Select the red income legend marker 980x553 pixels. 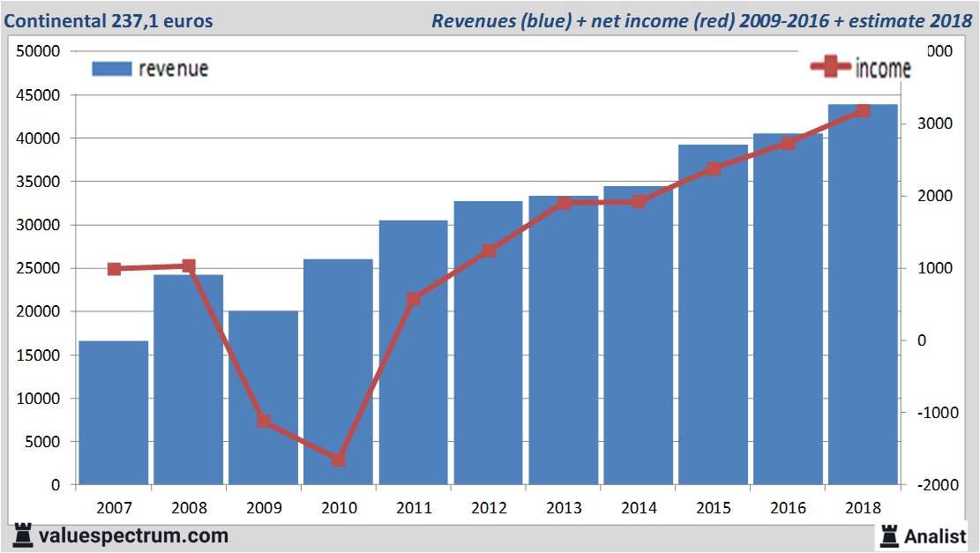[x=830, y=66]
